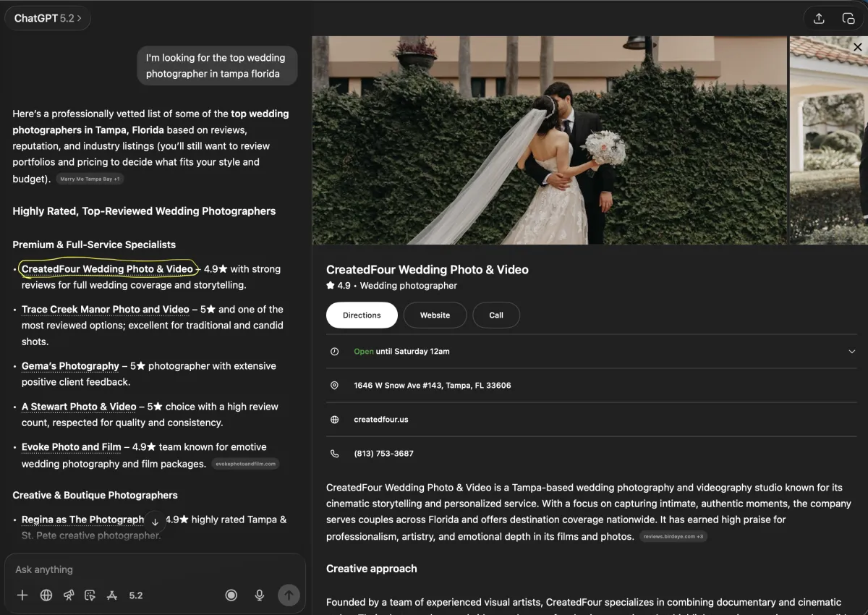
Task: Click the Website button
Action: coord(435,315)
